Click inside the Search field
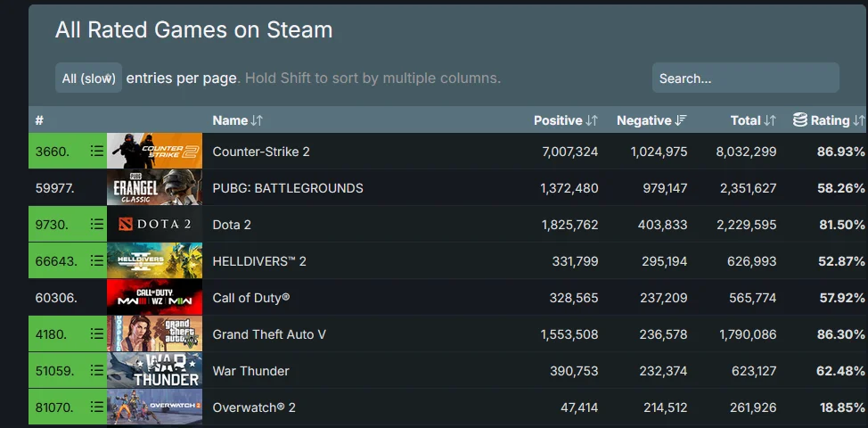The height and width of the screenshot is (428, 868). (745, 78)
